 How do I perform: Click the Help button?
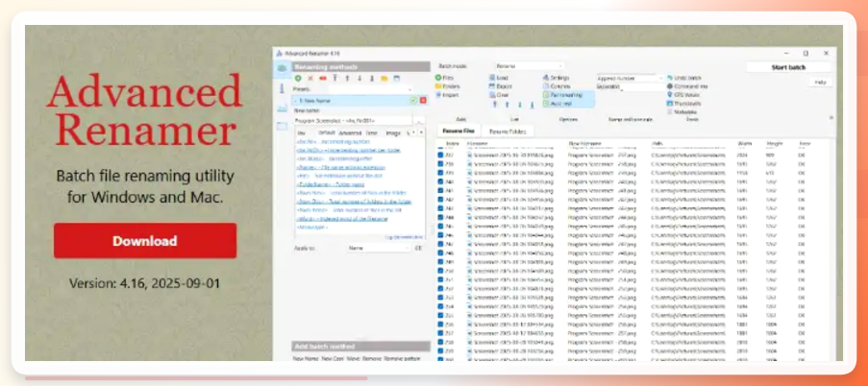tap(819, 82)
